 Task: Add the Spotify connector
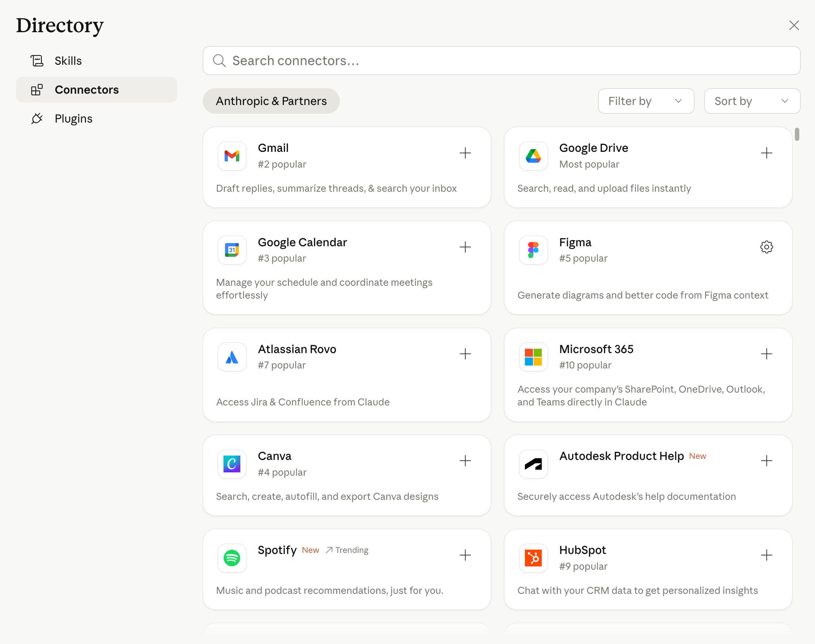click(x=465, y=555)
